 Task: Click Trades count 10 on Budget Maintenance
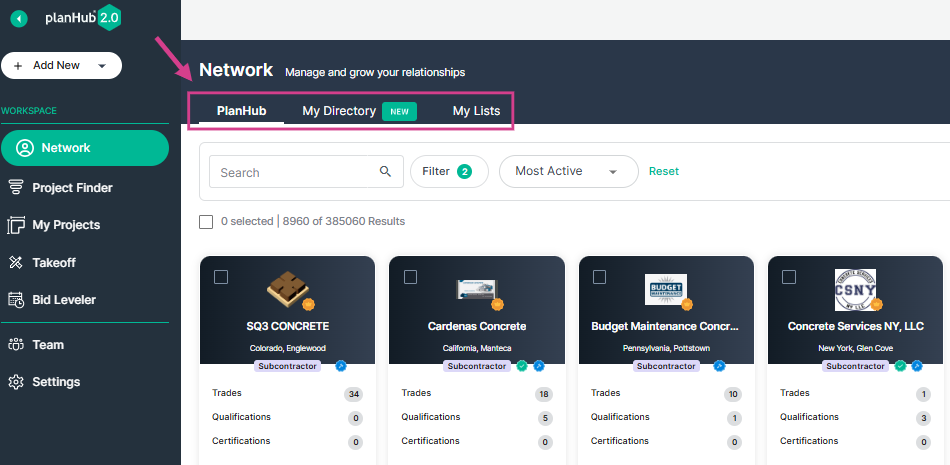coord(732,395)
